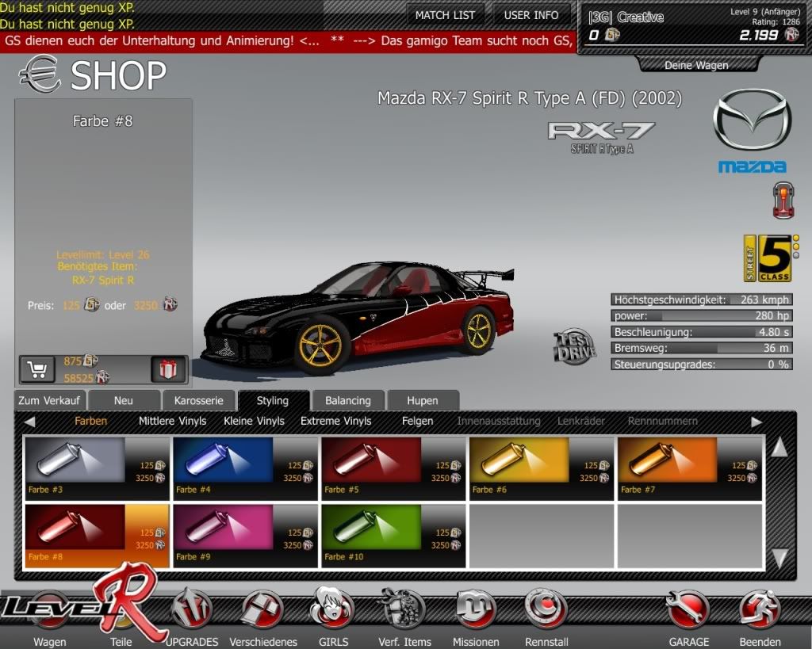Screen dimensions: 812x649
Task: Open the USER INFO button
Action: pyautogui.click(x=530, y=15)
